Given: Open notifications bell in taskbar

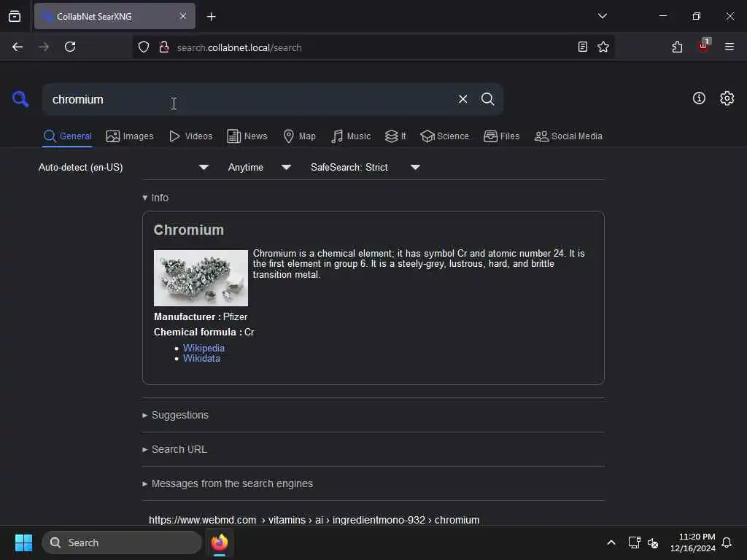Looking at the screenshot, I should [x=727, y=542].
